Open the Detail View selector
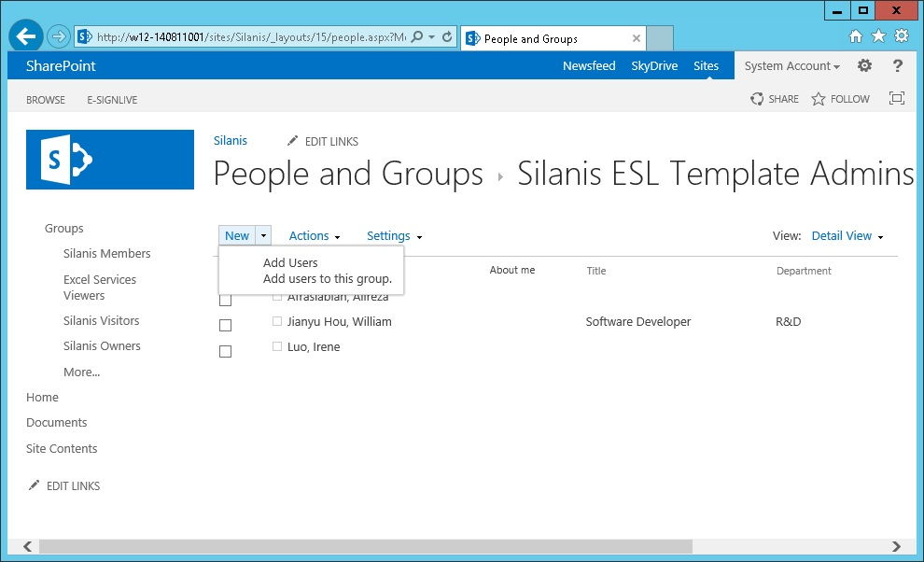 (847, 236)
